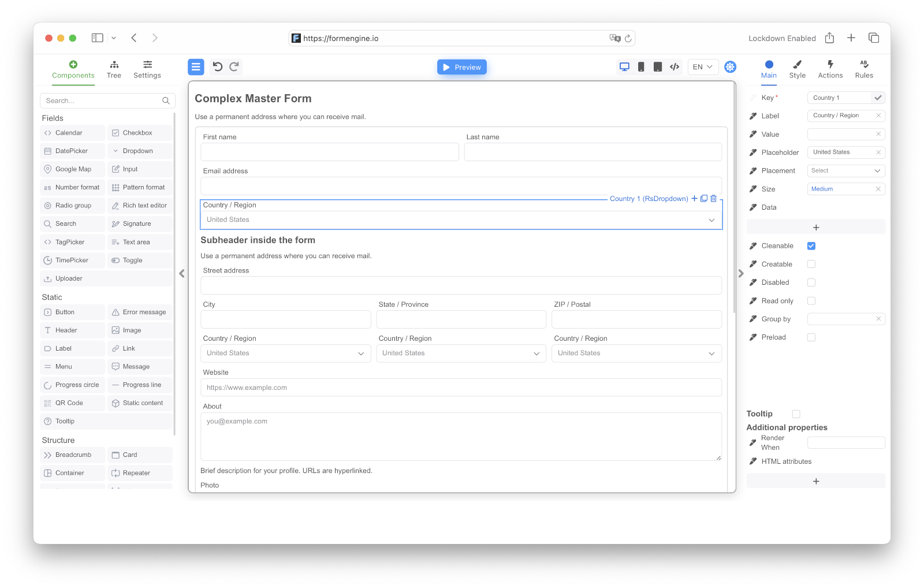This screenshot has width=924, height=588.
Task: Open the Country / Region dropdown under City
Action: point(286,353)
